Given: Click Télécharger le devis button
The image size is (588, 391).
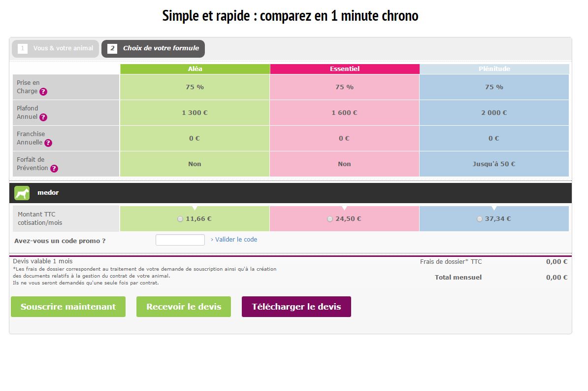Looking at the screenshot, I should click(296, 307).
